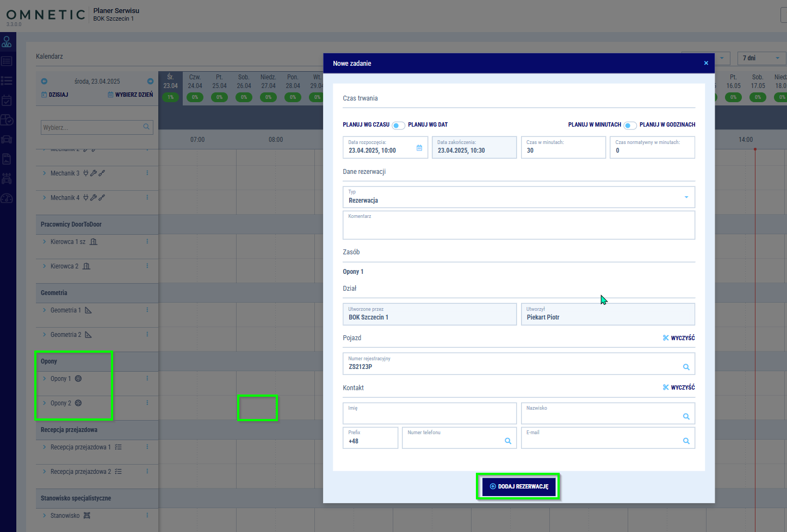This screenshot has width=787, height=532.
Task: Click the Dodaj rezerwację button
Action: click(519, 486)
